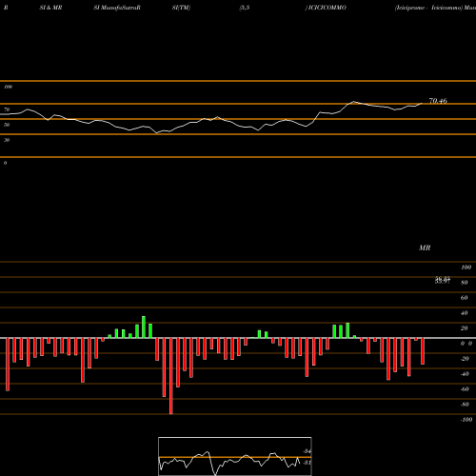Screen dimensions: 476x476
Task: Click the 'SI MunafaSutraR' header text
Action: coord(117,8)
